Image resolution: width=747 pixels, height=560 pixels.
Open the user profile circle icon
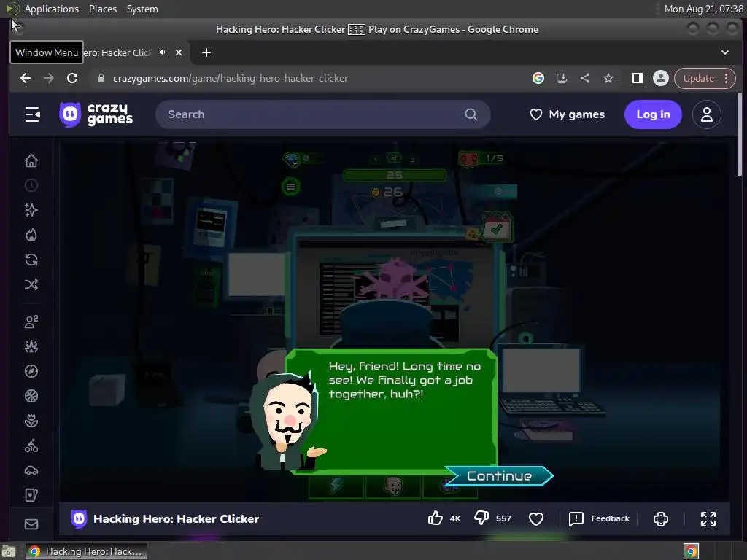tap(706, 114)
